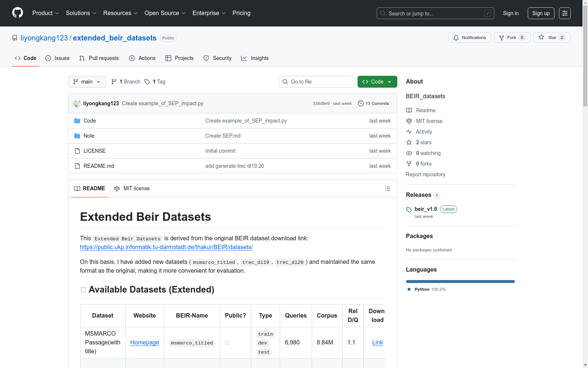This screenshot has height=368, width=588.
Task: Open 'Initial commit' message for LICENSE
Action: (x=220, y=151)
